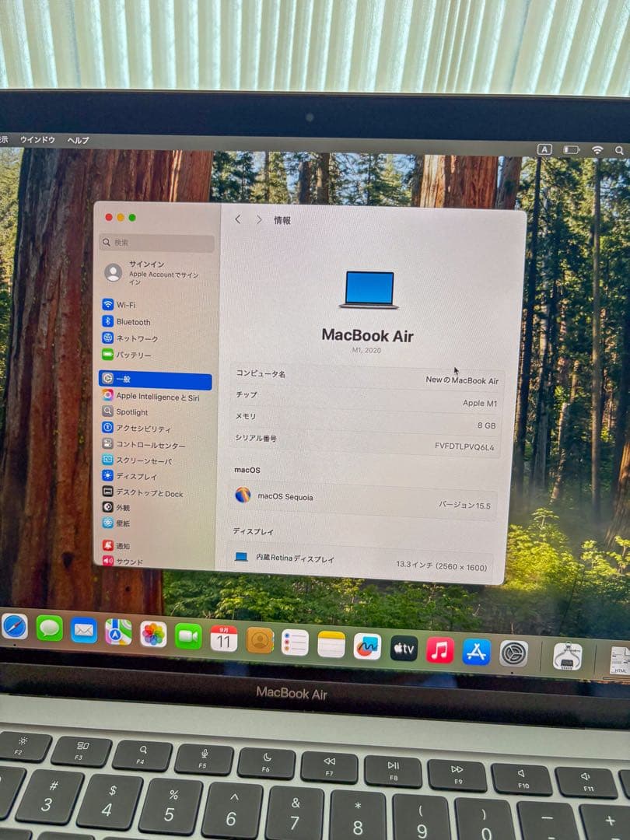Screen dimensions: 630x840
Task: Select serial number FVFDTLPVQ6L4
Action: pyautogui.click(x=464, y=446)
